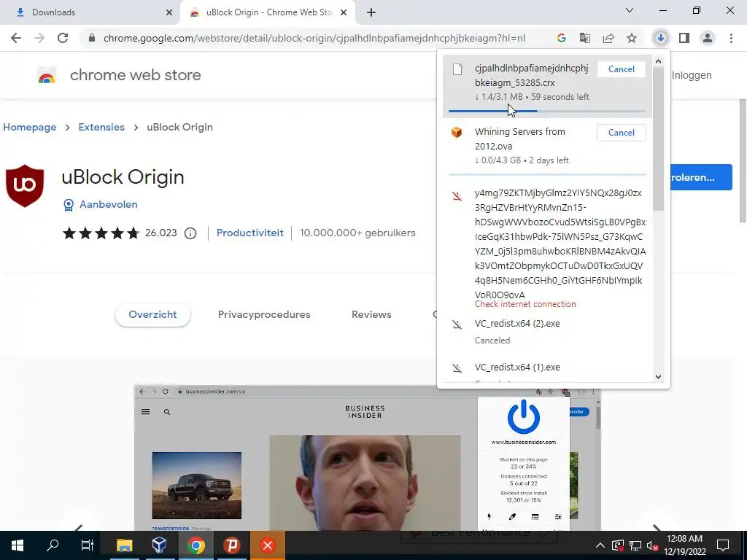Select the VC_redist.x64 (2).exe download entry
The image size is (747, 560).
click(x=547, y=332)
